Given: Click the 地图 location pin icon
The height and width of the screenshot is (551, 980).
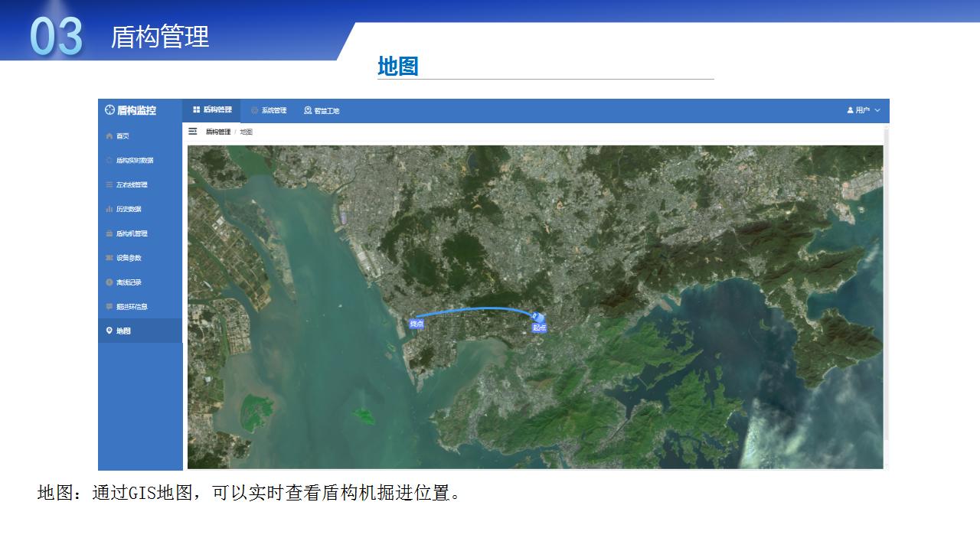Looking at the screenshot, I should coord(109,331).
